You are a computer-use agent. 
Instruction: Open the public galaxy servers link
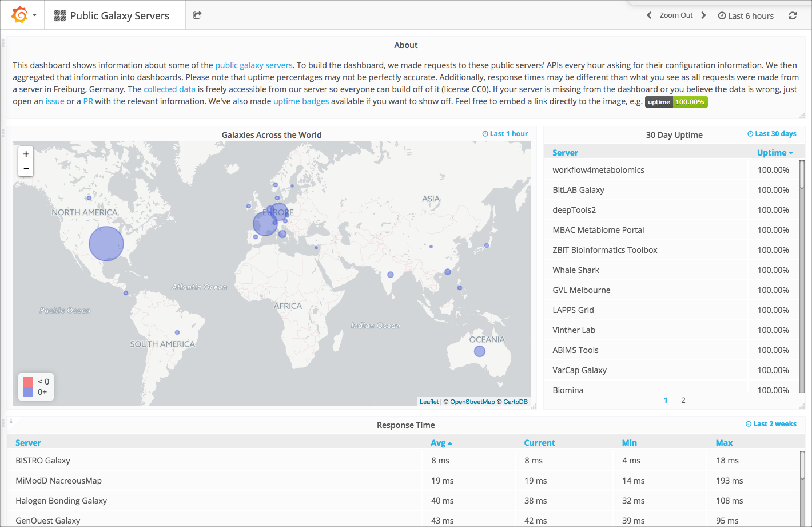click(254, 65)
